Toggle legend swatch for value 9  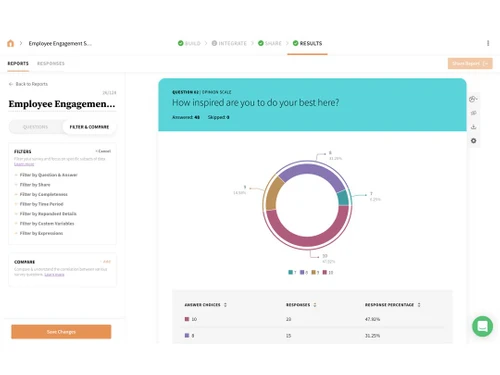pyautogui.click(x=313, y=272)
